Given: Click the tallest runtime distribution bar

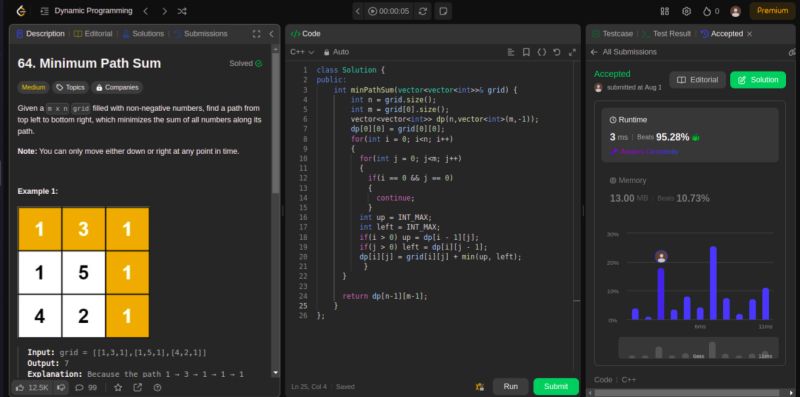Looking at the screenshot, I should [x=713, y=283].
